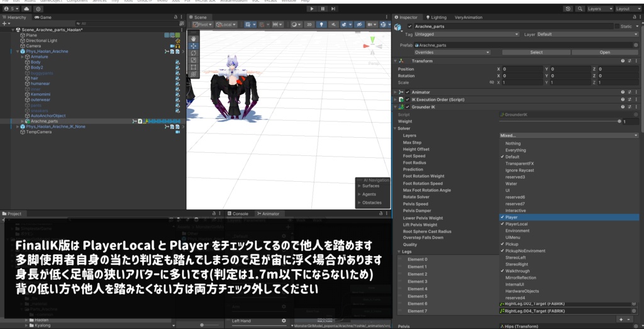Click the Legs list remove (-) button
Image resolution: width=644 pixels, height=329 pixels.
click(x=628, y=319)
